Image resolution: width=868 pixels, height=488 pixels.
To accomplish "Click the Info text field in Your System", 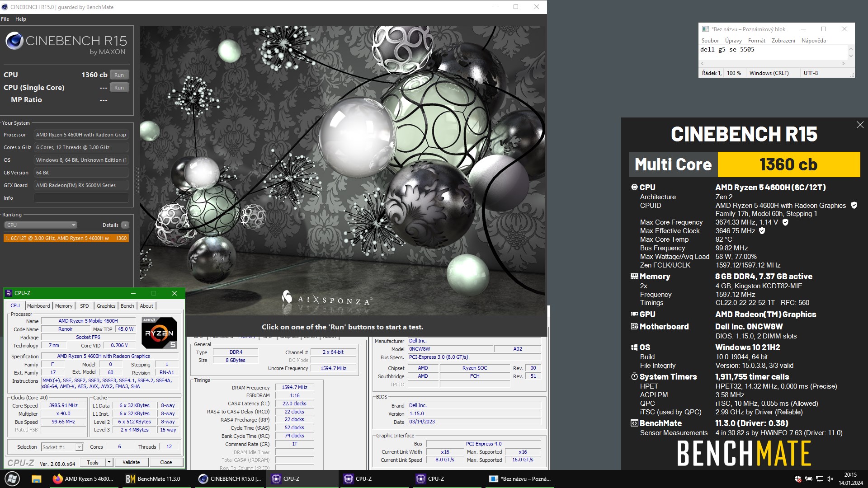I will [x=81, y=198].
